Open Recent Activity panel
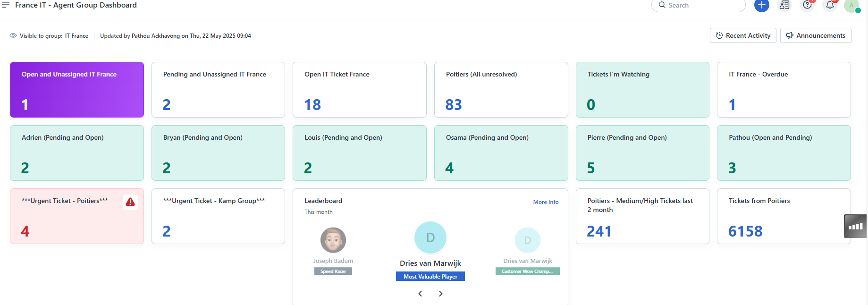Viewport: 868px width, 305px height. (x=743, y=36)
